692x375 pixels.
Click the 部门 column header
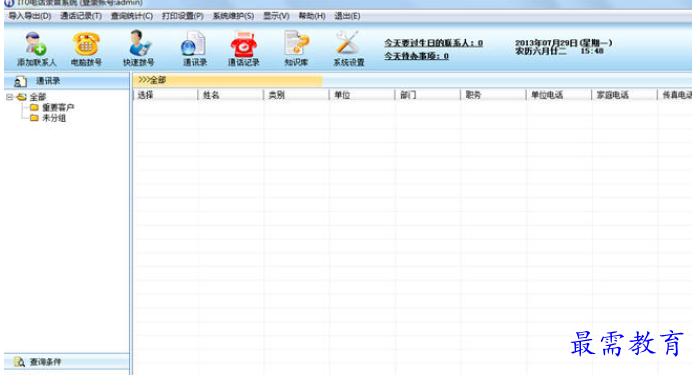427,95
